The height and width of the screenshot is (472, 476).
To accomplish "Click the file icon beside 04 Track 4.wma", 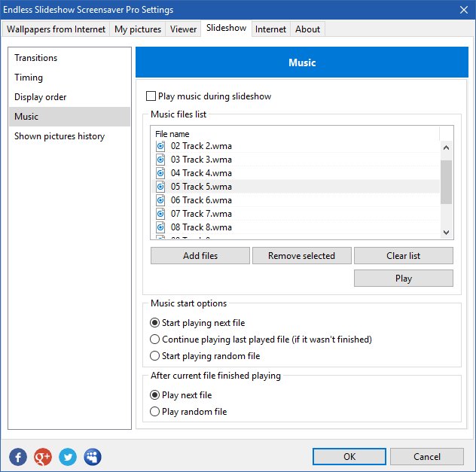I will (160, 173).
